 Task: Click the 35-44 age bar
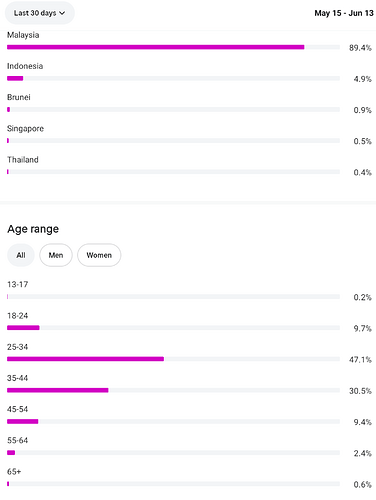(x=173, y=390)
